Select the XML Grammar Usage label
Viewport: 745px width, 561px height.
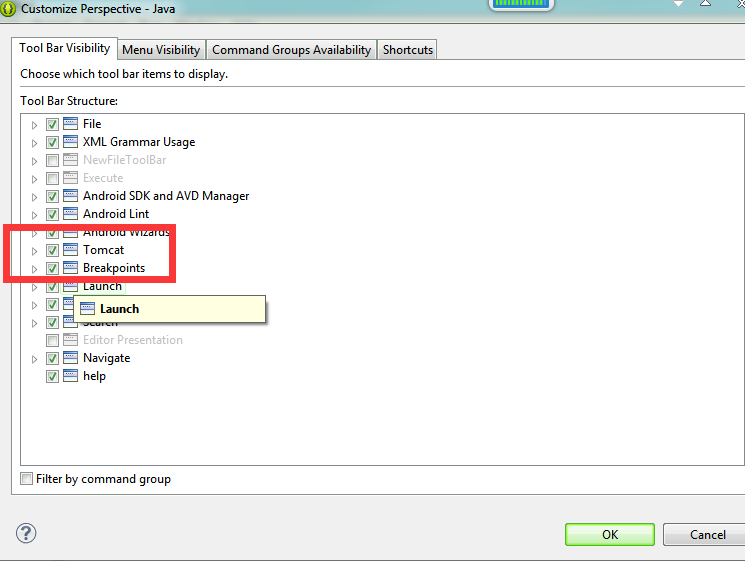(x=139, y=142)
